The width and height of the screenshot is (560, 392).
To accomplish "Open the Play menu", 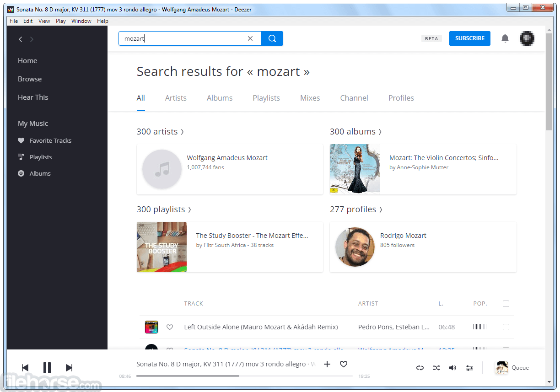I will [x=61, y=21].
